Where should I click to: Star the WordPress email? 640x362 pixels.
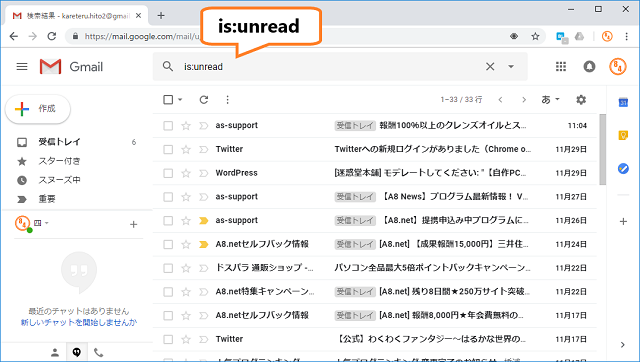pyautogui.click(x=186, y=173)
